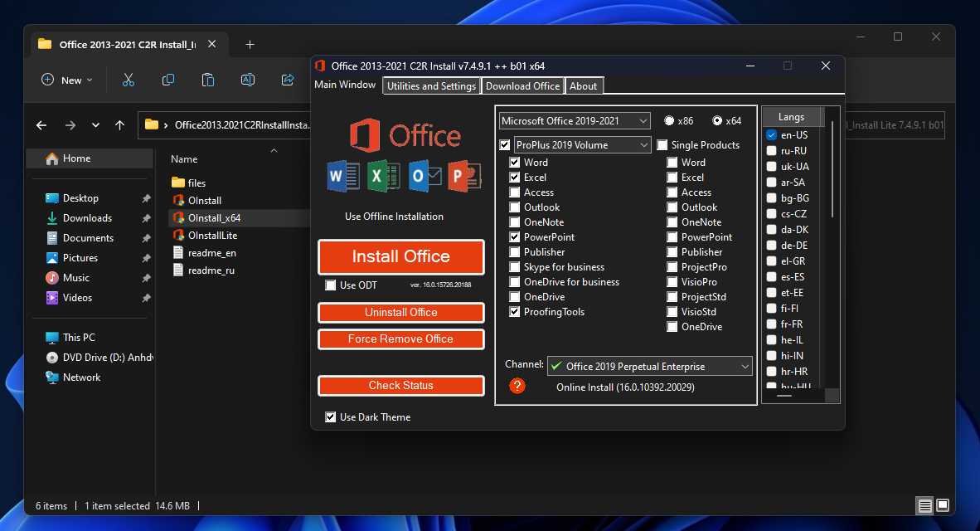Click the red question mark help icon
This screenshot has height=531, width=980.
[x=517, y=386]
